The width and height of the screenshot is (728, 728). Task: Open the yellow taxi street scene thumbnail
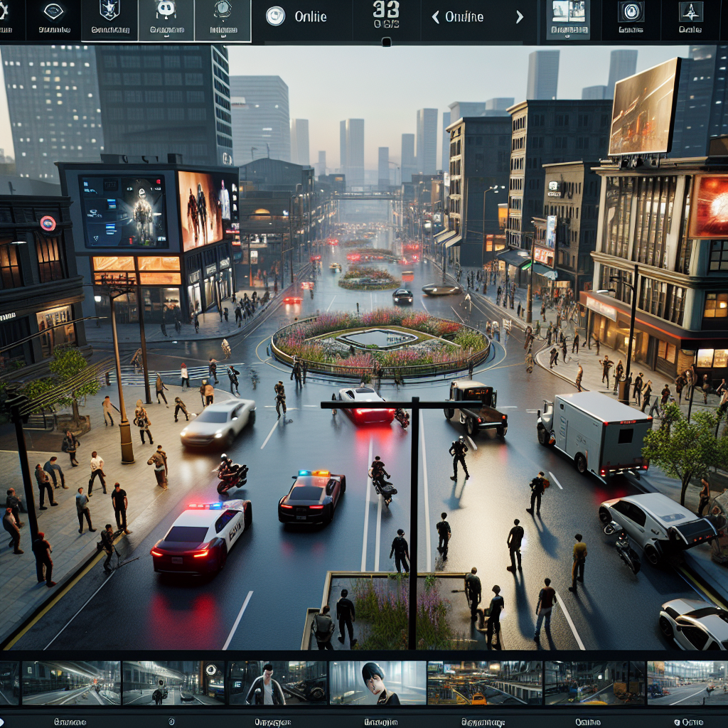point(484,683)
